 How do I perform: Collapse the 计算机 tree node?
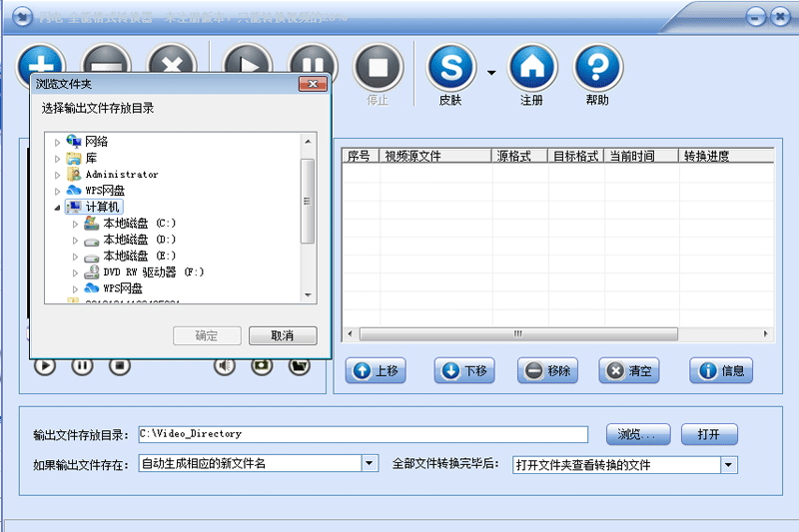57,208
